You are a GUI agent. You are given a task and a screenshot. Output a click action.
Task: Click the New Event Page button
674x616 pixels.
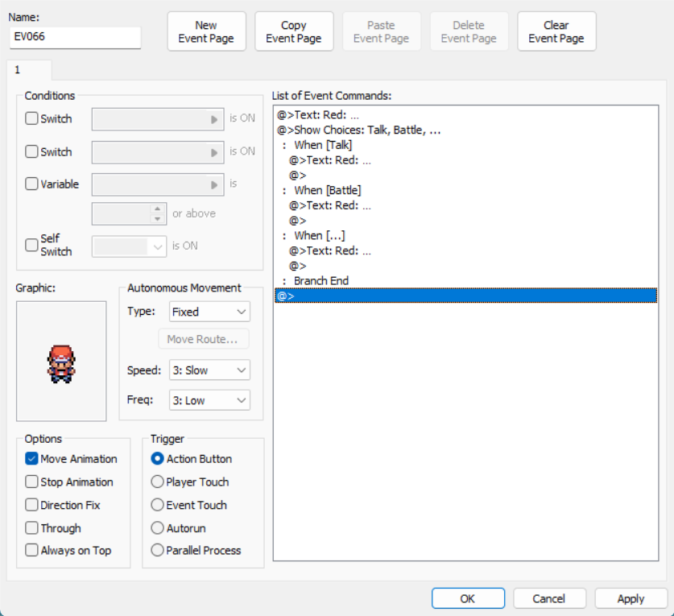coord(206,31)
